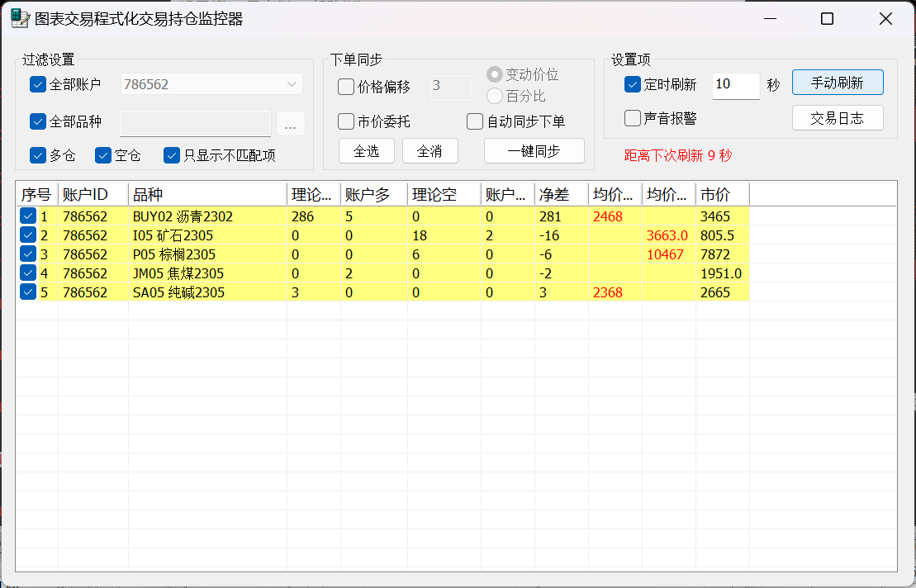Click the 手动刷新 button
916x588 pixels.
[837, 83]
